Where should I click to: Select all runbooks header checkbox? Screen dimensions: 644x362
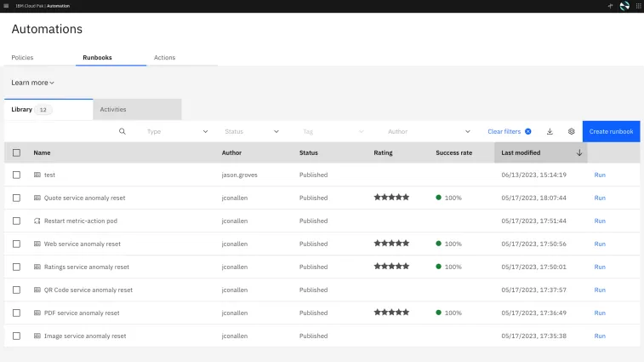(x=16, y=152)
